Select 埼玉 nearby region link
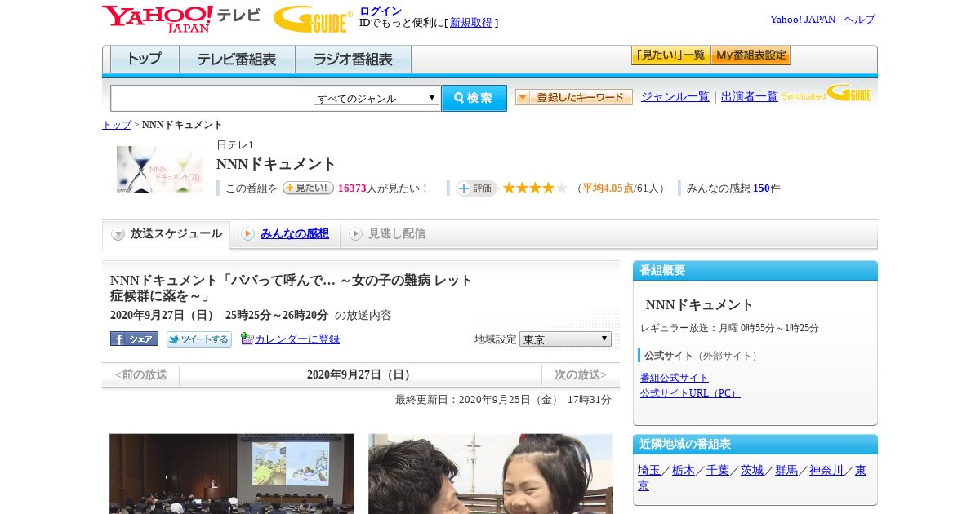The height and width of the screenshot is (514, 980). tap(649, 471)
